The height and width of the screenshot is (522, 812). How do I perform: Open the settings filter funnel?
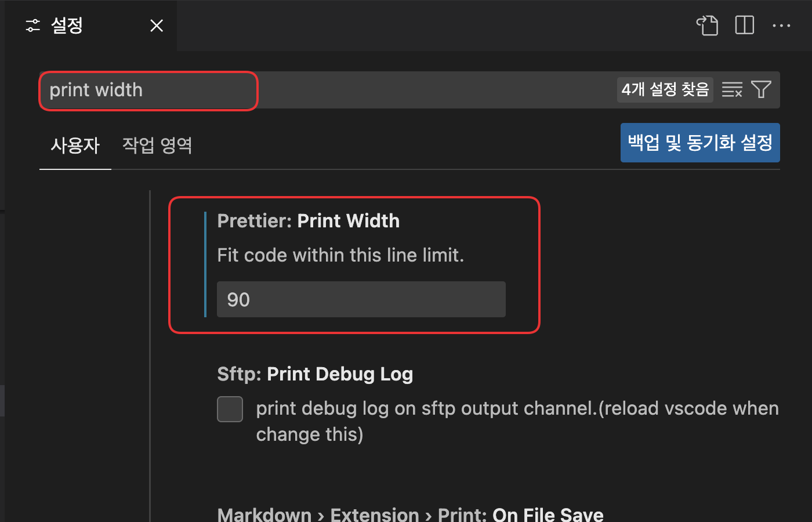tap(761, 90)
